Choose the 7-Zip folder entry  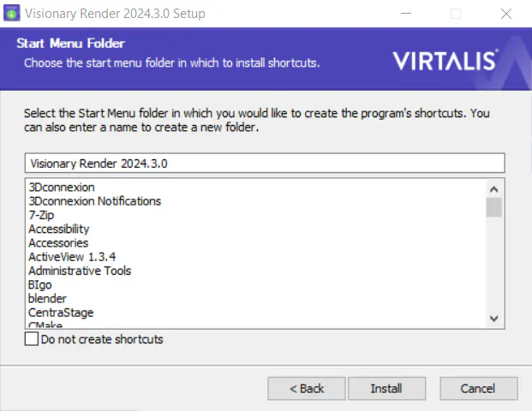[x=41, y=215]
